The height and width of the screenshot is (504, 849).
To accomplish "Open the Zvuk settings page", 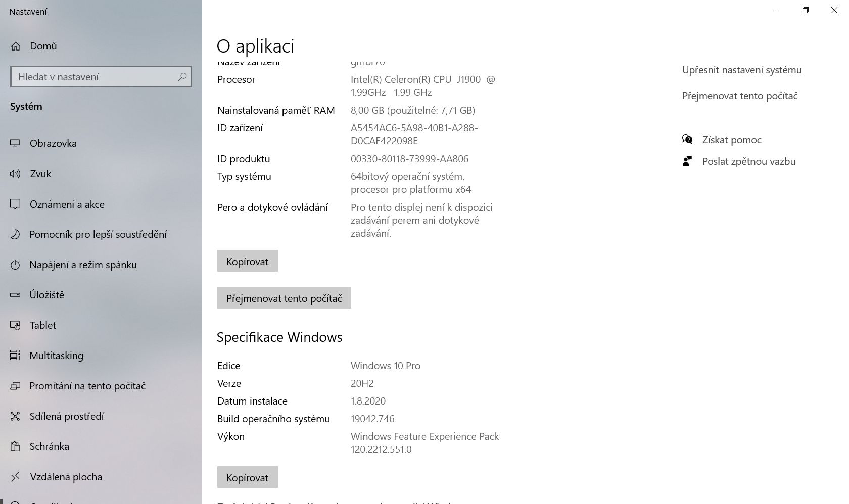I will (x=101, y=174).
